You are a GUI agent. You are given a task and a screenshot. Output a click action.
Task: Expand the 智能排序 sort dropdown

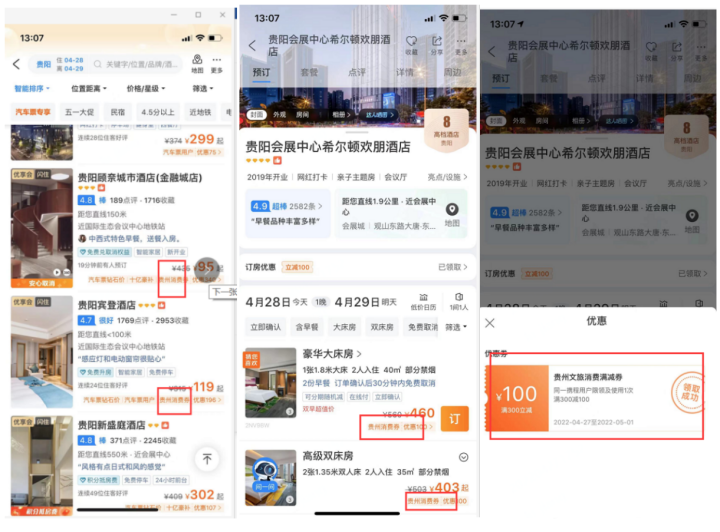coord(34,89)
